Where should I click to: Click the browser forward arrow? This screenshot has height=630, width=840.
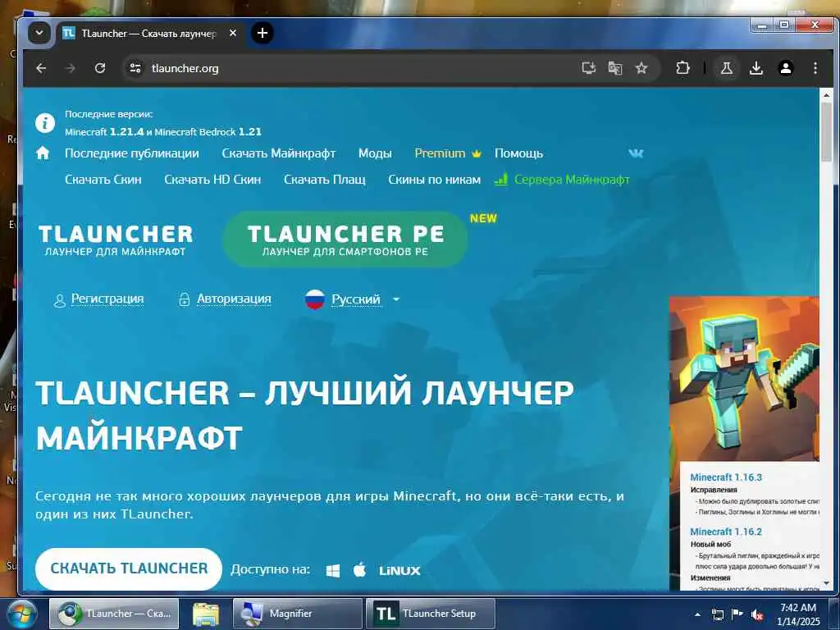tap(71, 68)
